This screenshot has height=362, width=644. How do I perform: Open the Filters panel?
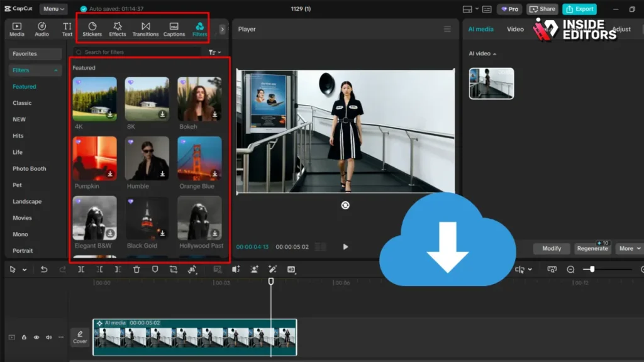click(199, 29)
